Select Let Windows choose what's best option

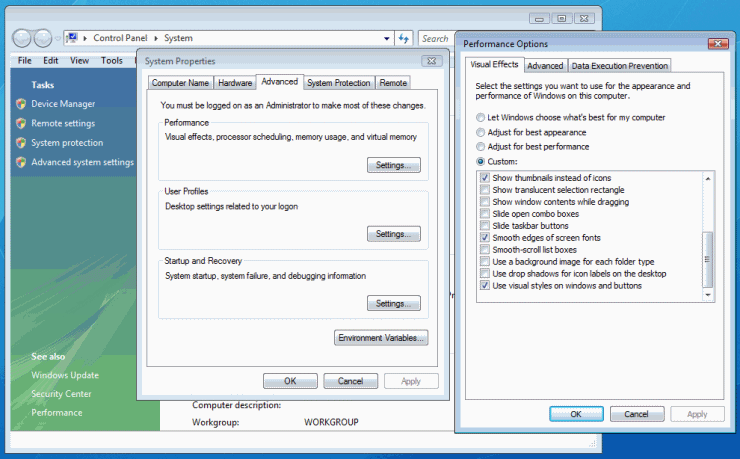481,117
